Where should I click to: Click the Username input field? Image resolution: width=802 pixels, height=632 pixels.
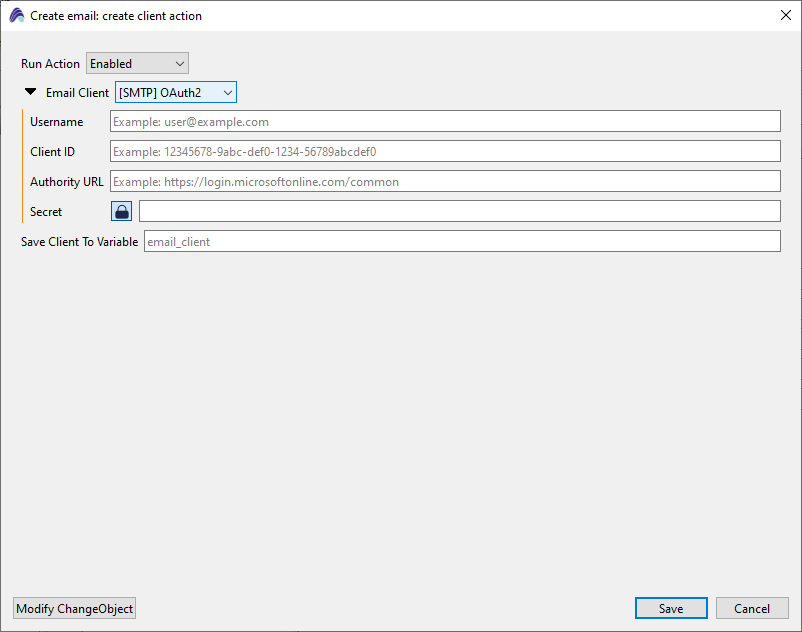445,122
